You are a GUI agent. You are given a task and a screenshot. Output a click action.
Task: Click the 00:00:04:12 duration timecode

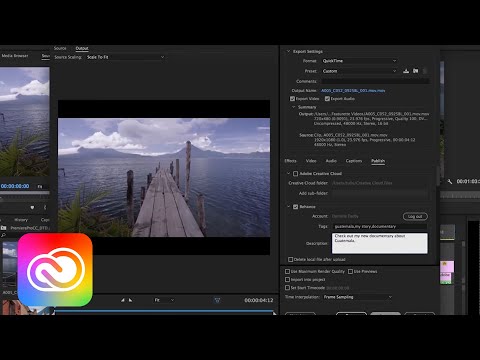coord(259,300)
